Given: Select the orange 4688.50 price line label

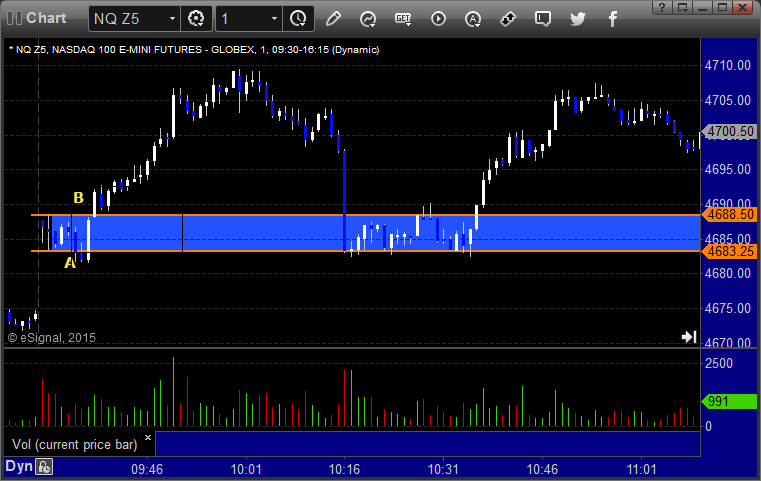Looking at the screenshot, I should [730, 215].
